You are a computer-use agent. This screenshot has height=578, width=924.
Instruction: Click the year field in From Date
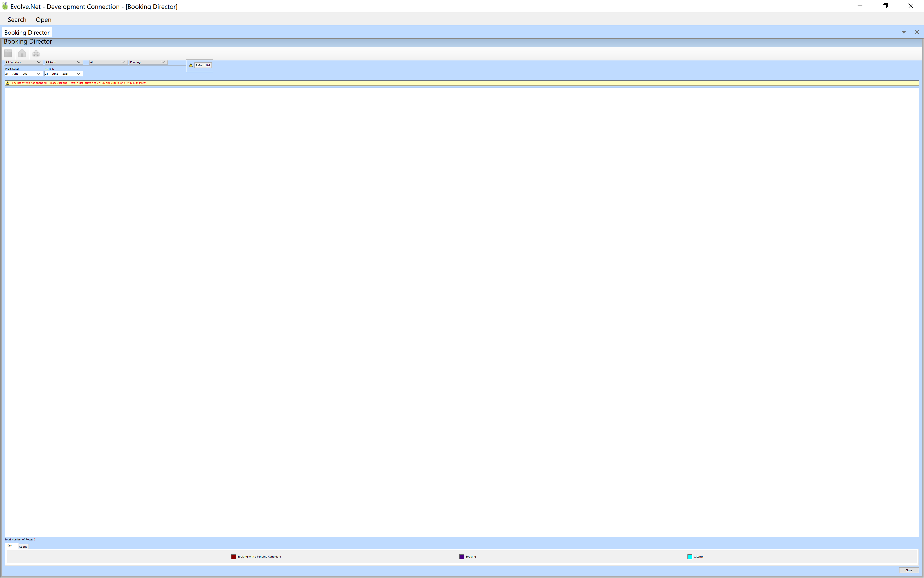coord(26,74)
